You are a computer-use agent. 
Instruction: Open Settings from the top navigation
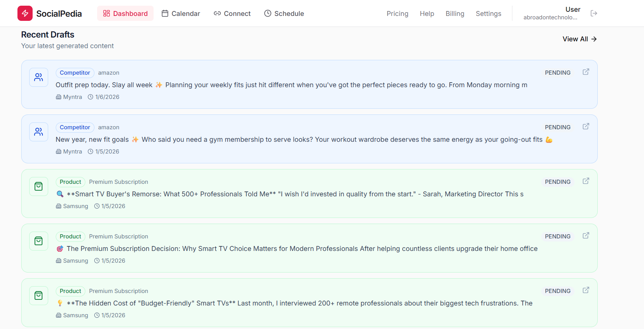click(x=488, y=14)
